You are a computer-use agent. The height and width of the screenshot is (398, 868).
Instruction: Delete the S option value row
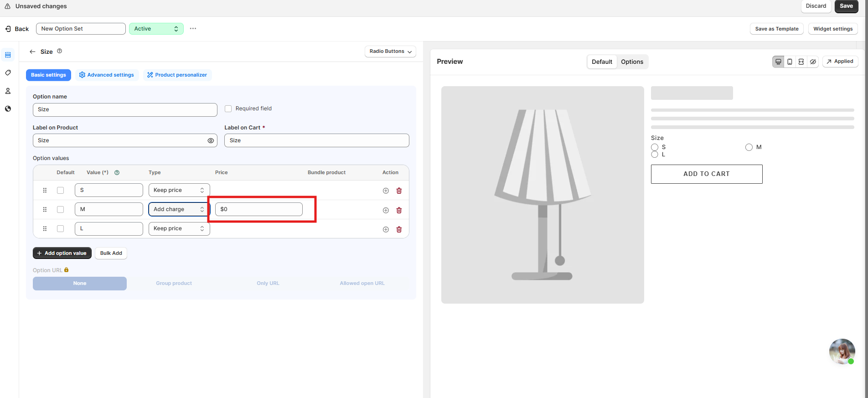(399, 191)
